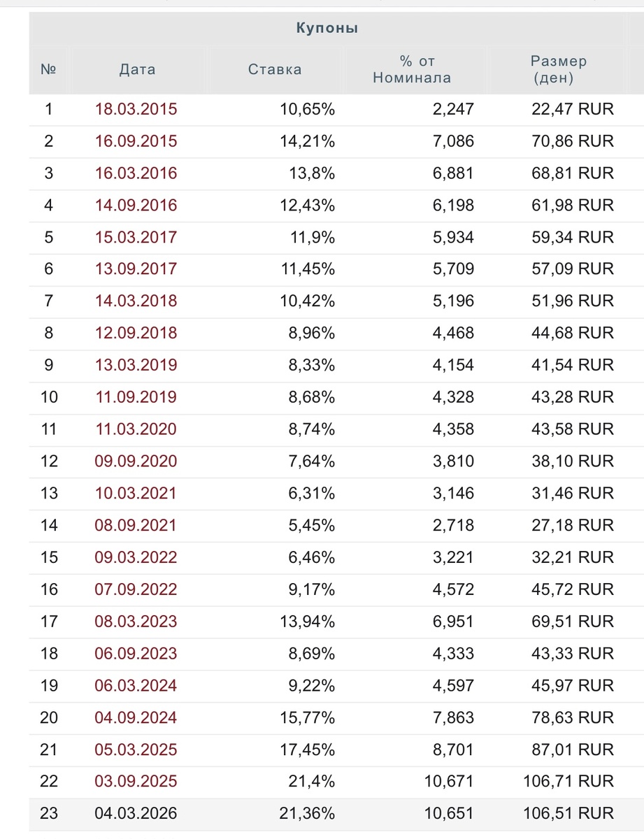Open the 11.03.2020 coupon date
The image size is (644, 839).
pyautogui.click(x=136, y=429)
